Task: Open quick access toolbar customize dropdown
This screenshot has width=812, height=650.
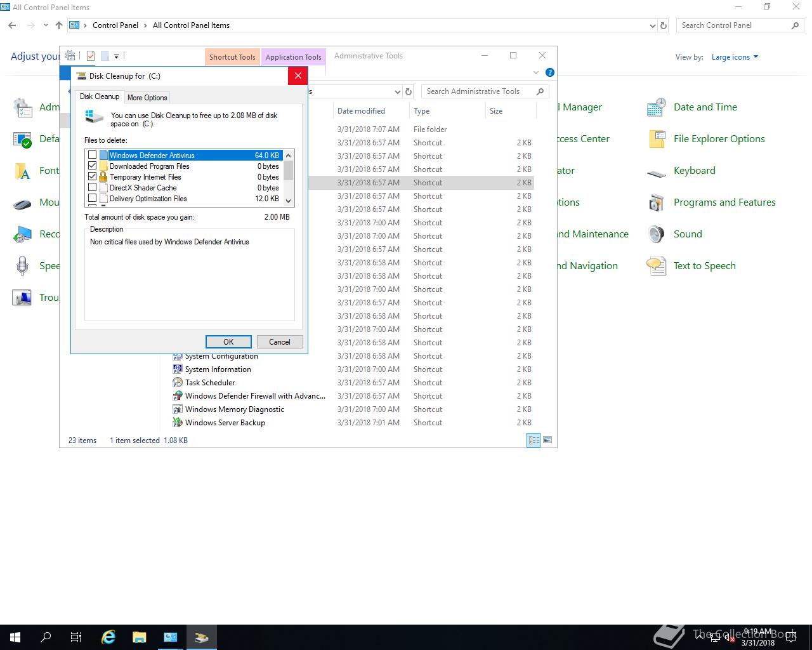Action: (x=117, y=56)
